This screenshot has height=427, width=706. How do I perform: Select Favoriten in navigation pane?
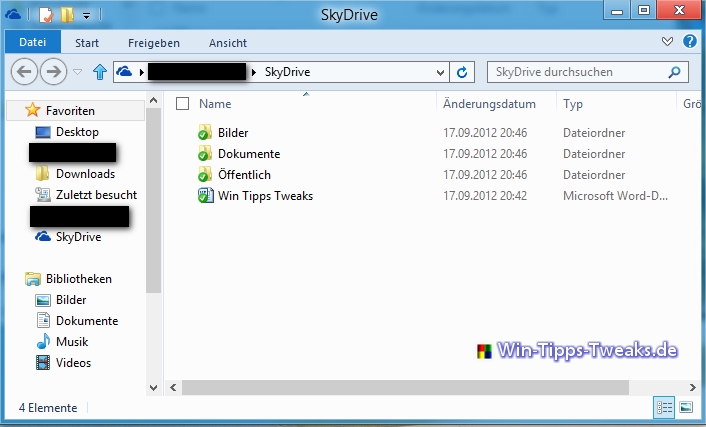pos(70,111)
